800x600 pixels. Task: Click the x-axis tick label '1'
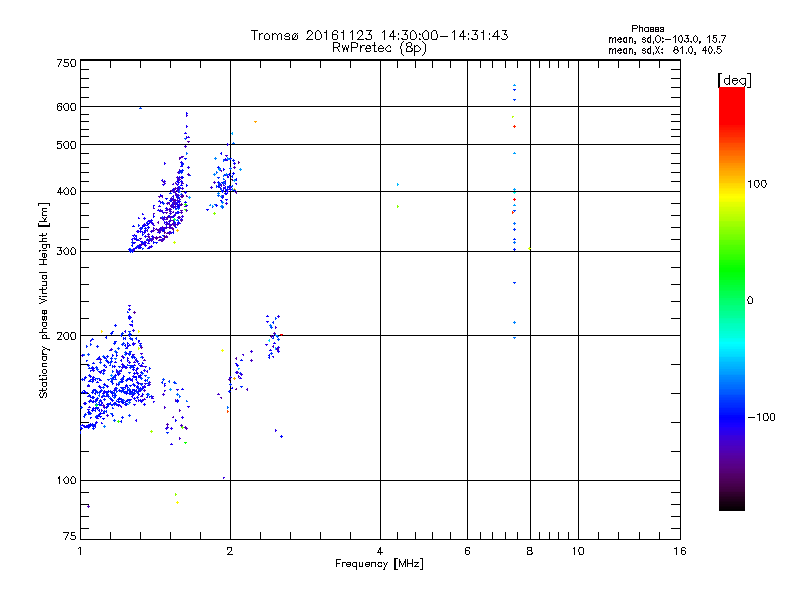click(x=80, y=551)
